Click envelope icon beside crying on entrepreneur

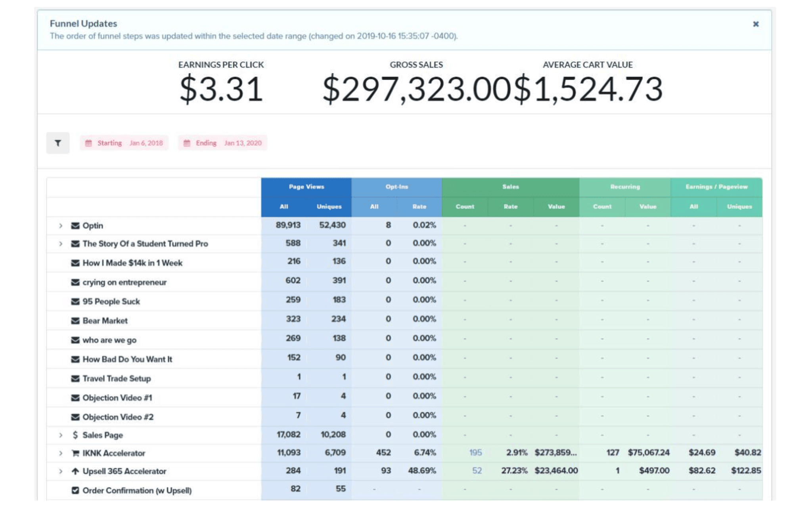coord(75,282)
